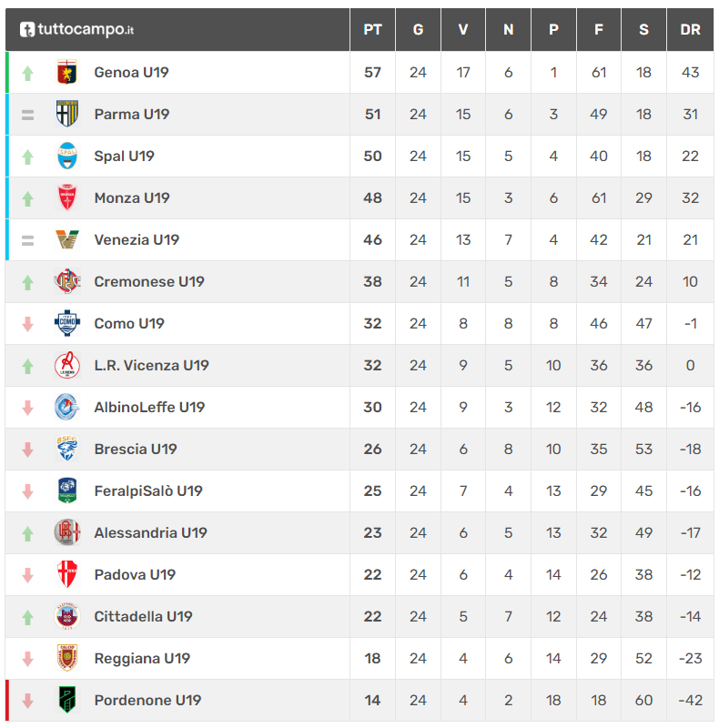Screen dimensions: 719x728
Task: Follow the AlbinoLeffe U19 link
Action: tap(149, 407)
